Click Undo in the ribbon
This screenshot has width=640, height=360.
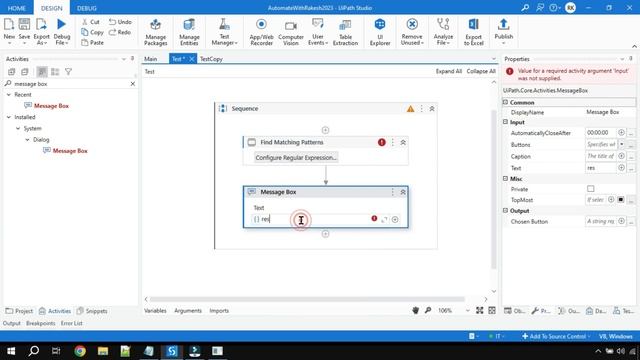click(x=120, y=22)
